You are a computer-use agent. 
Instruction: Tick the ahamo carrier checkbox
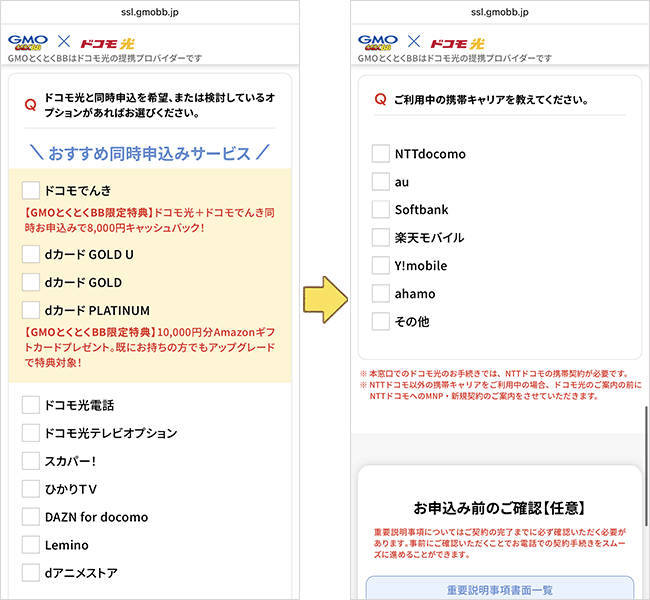coord(381,293)
